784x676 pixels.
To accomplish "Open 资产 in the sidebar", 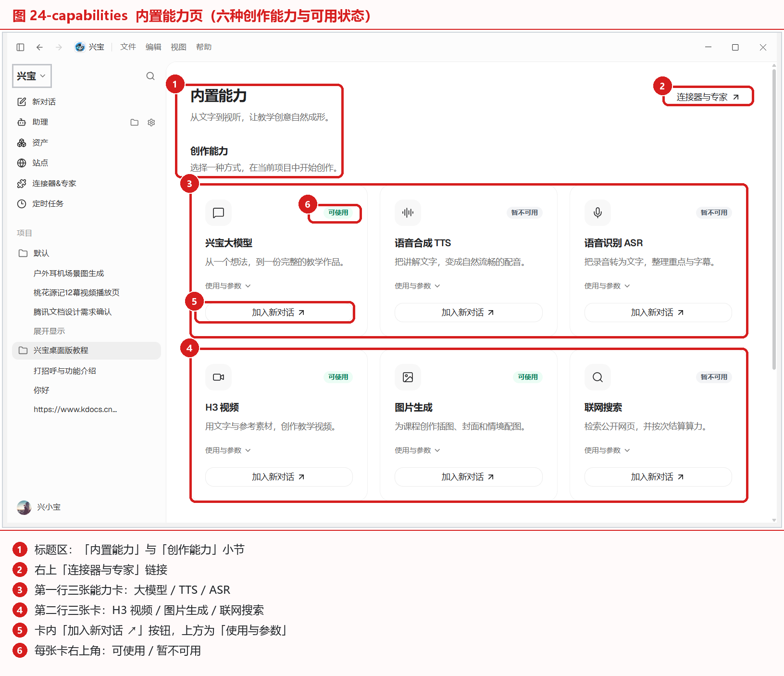I will click(87, 143).
